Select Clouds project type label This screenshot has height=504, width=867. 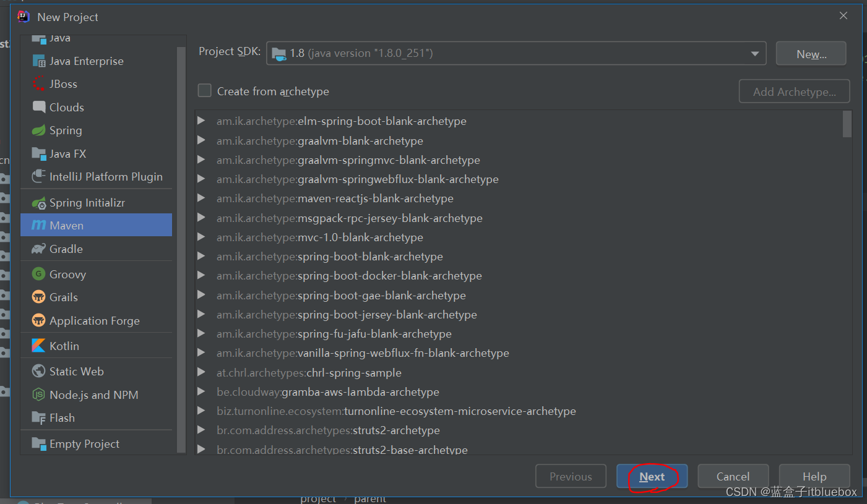[67, 107]
